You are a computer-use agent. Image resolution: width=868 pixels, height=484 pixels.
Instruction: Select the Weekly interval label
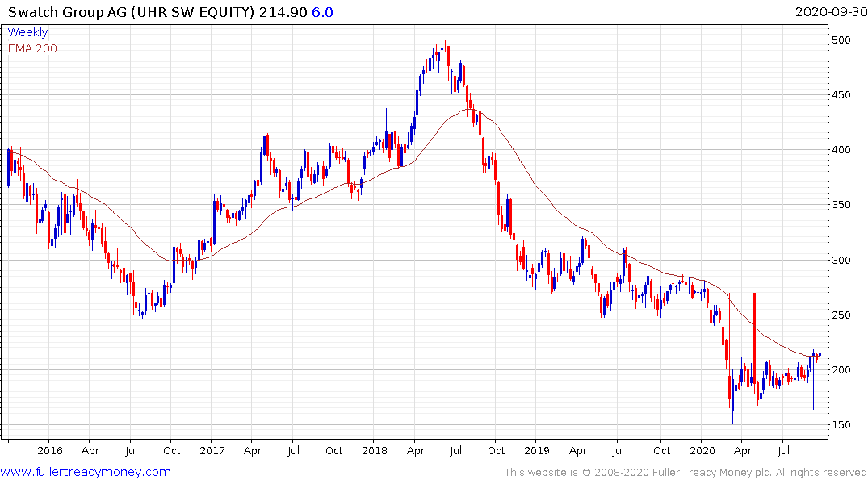tap(27, 32)
